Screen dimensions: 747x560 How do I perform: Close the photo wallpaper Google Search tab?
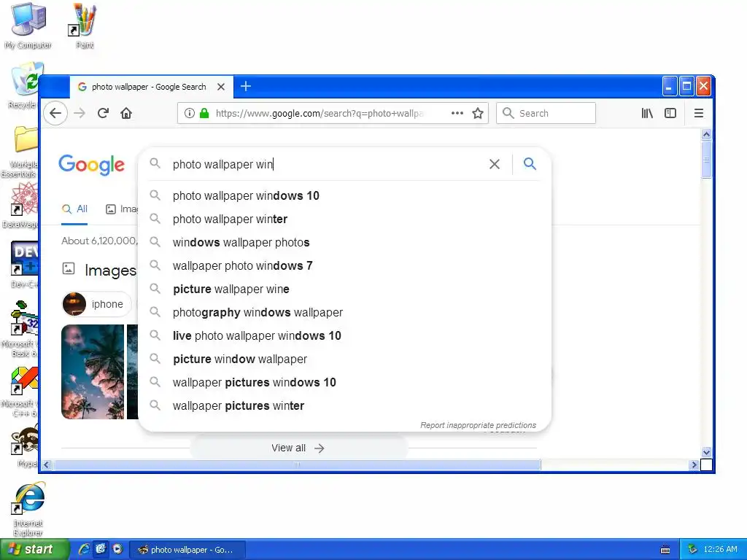[221, 87]
